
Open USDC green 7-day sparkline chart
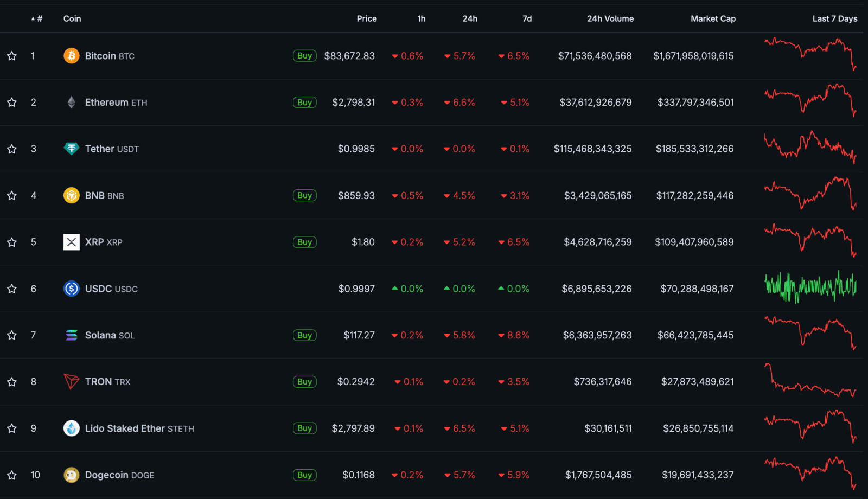coord(810,287)
